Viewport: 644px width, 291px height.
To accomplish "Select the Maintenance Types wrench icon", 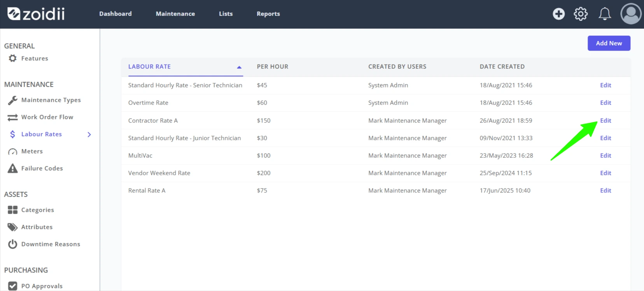I will click(x=13, y=100).
